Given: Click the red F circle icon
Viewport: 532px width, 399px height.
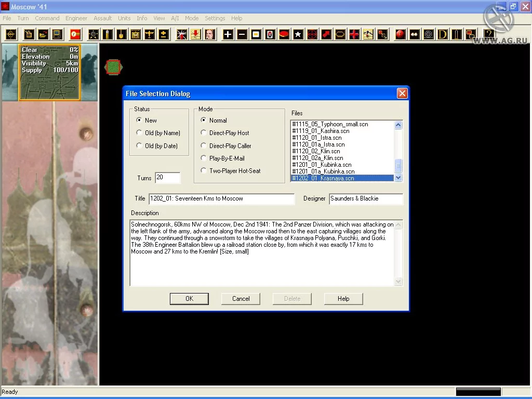Looking at the screenshot, I should click(401, 34).
